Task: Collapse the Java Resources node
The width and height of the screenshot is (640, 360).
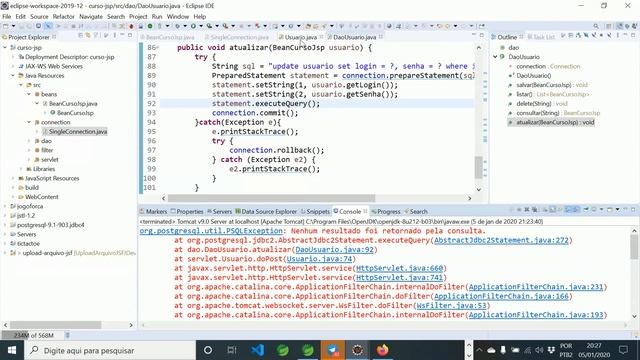Action: point(13,76)
